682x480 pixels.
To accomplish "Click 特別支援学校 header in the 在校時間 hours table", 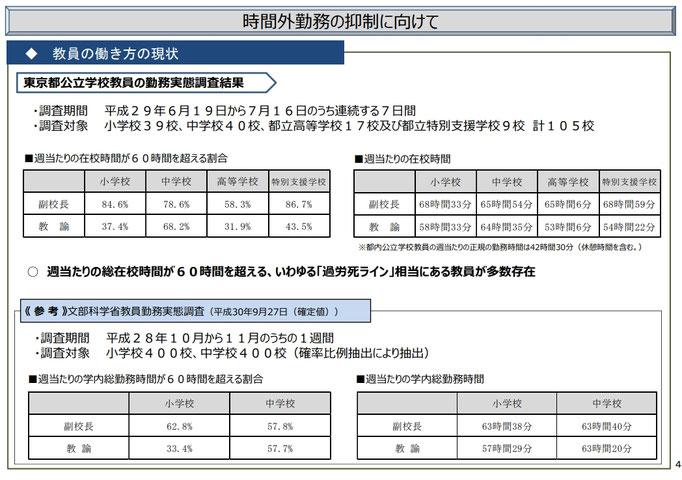I will point(629,182).
